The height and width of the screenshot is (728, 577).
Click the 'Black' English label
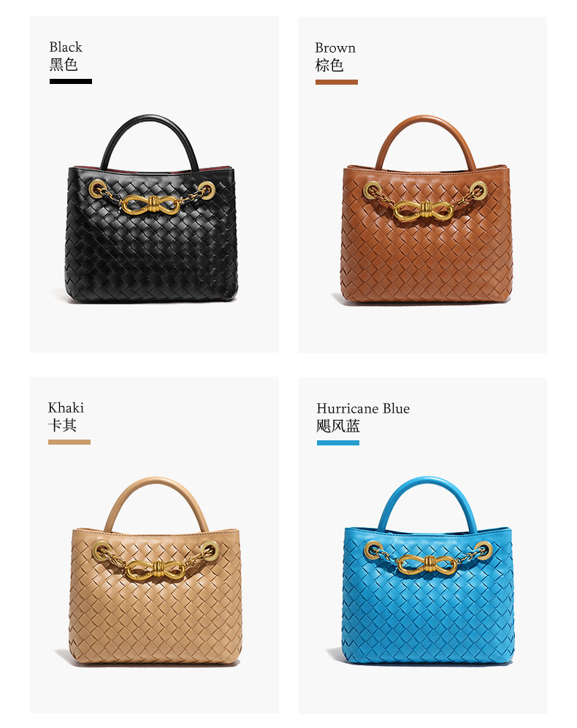click(66, 47)
